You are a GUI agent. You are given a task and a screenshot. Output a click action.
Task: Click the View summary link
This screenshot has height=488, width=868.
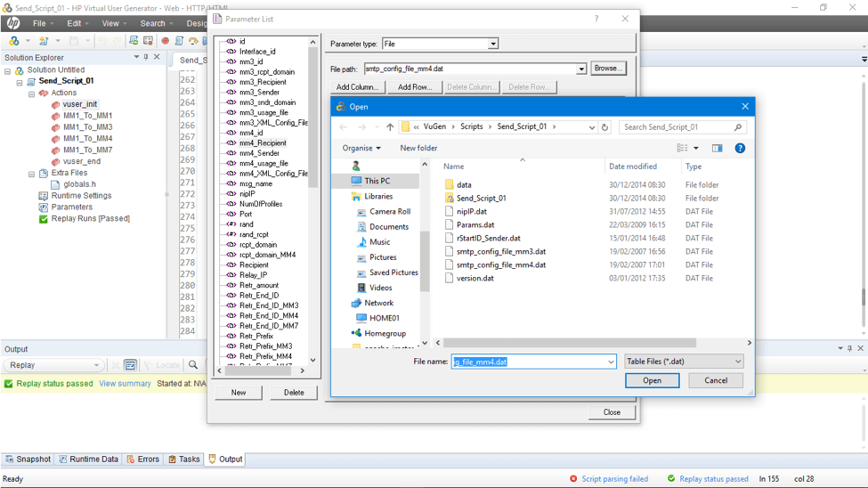pyautogui.click(x=125, y=384)
